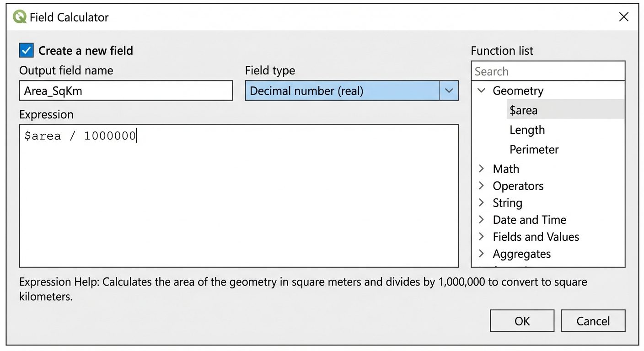The height and width of the screenshot is (351, 644).
Task: Expand the Math function group
Action: [x=481, y=169]
